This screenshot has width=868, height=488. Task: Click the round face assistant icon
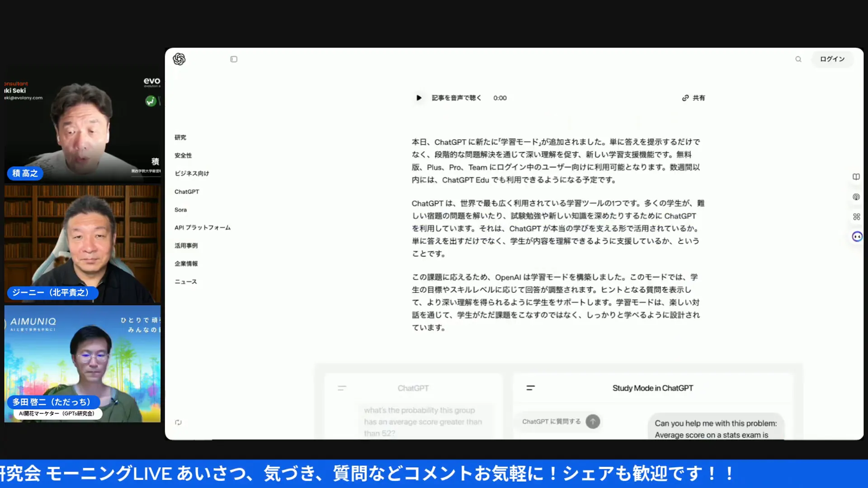[857, 237]
